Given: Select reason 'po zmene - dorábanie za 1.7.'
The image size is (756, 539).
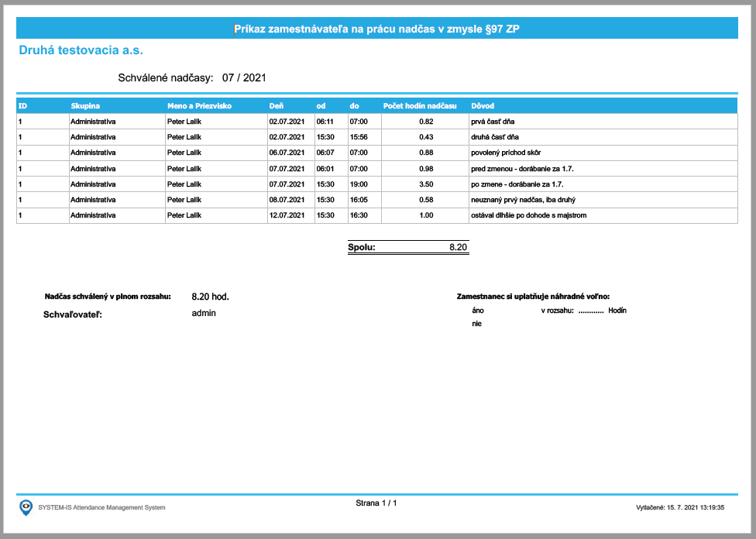Looking at the screenshot, I should pos(517,184).
